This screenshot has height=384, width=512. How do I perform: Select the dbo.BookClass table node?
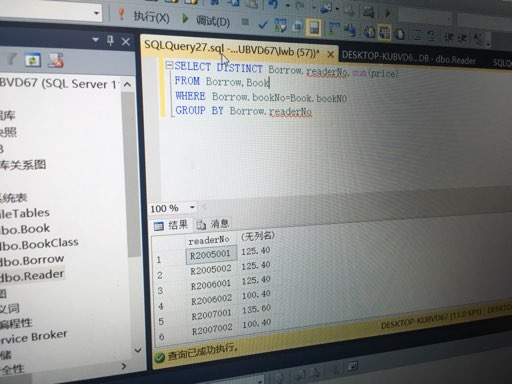(x=39, y=244)
